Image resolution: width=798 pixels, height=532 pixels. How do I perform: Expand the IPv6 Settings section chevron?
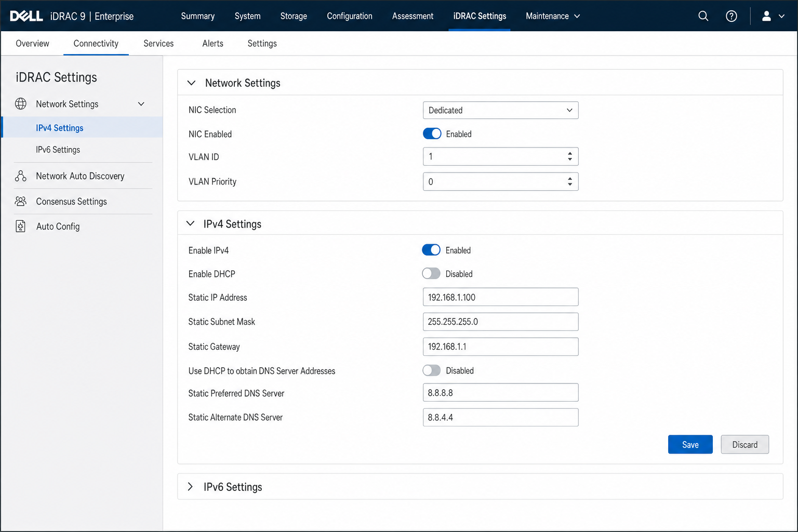pyautogui.click(x=190, y=487)
